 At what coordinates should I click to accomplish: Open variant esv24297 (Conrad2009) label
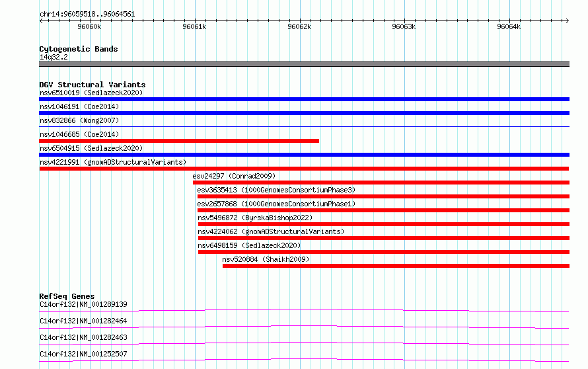234,176
